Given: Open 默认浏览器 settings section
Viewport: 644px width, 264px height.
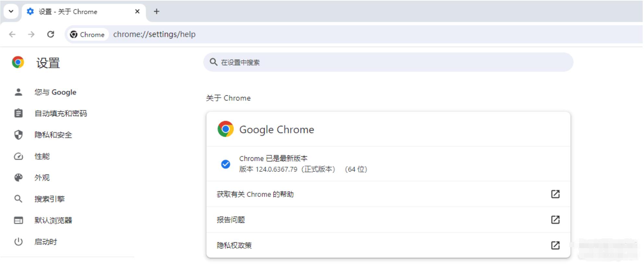Looking at the screenshot, I should (x=53, y=221).
